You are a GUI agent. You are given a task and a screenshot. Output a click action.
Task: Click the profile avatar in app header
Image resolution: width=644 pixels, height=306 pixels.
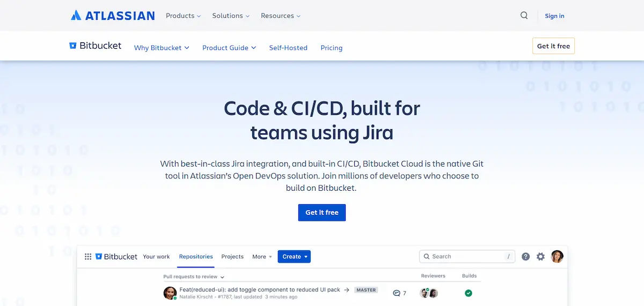[558, 256]
